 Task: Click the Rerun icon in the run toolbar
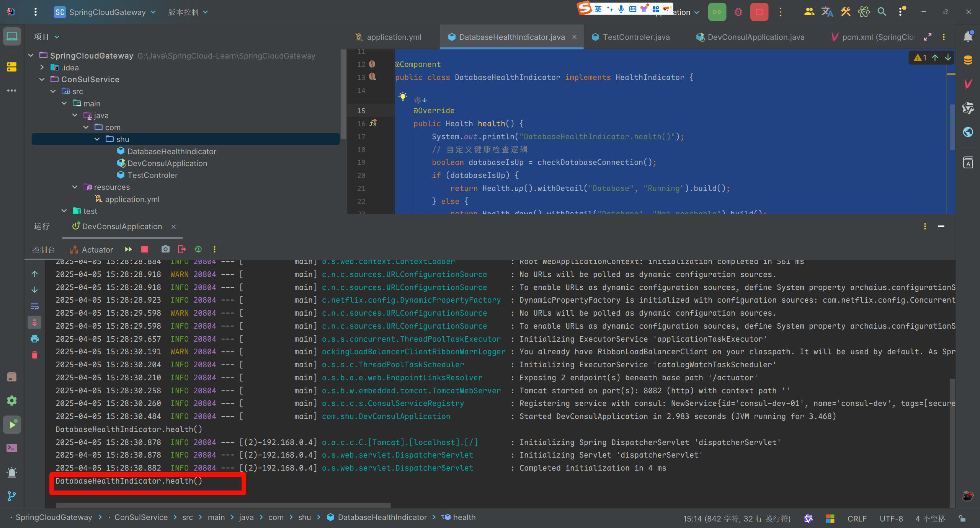click(x=129, y=249)
